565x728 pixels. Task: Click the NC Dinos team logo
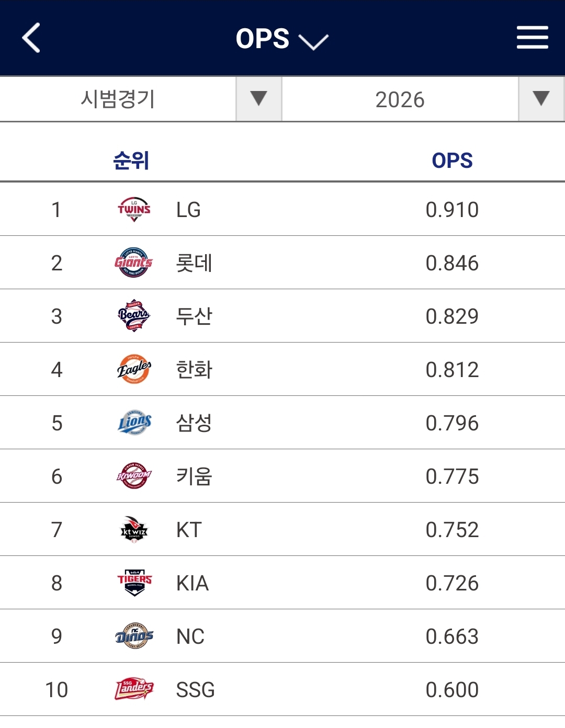click(134, 636)
